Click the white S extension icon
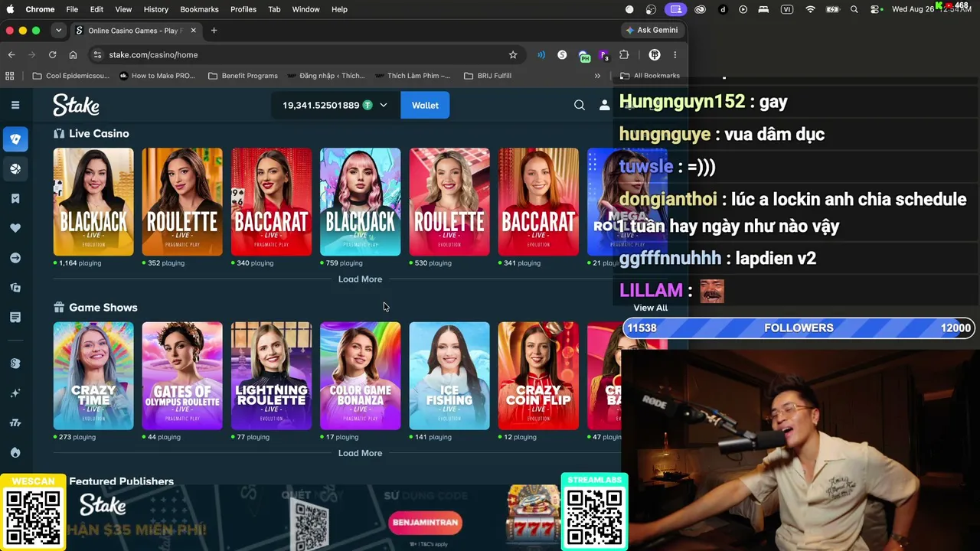Image resolution: width=980 pixels, height=551 pixels. (x=562, y=55)
